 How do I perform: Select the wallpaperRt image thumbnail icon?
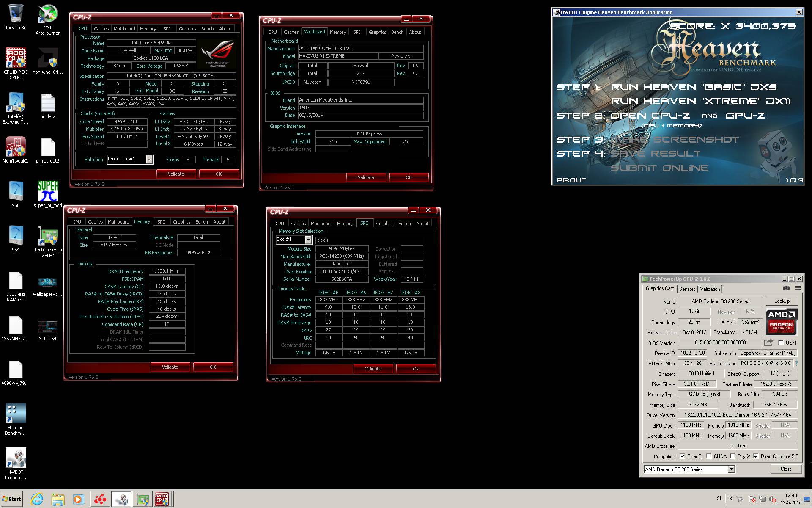click(x=48, y=287)
